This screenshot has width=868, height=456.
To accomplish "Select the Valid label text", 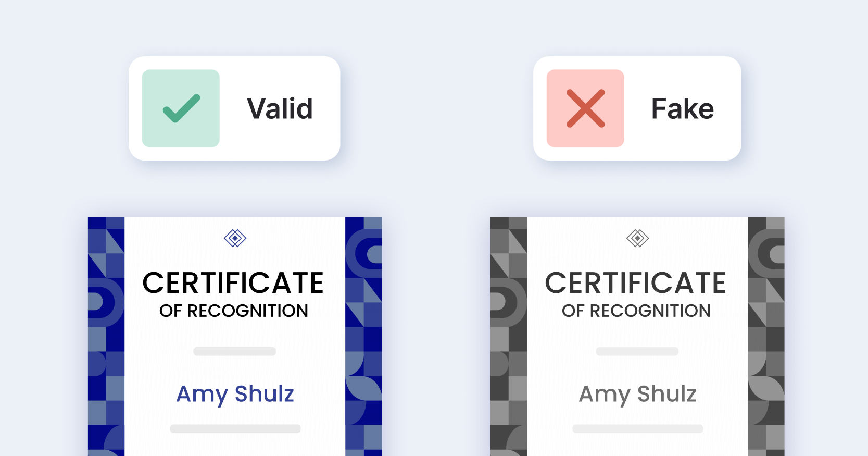I will pyautogui.click(x=280, y=109).
